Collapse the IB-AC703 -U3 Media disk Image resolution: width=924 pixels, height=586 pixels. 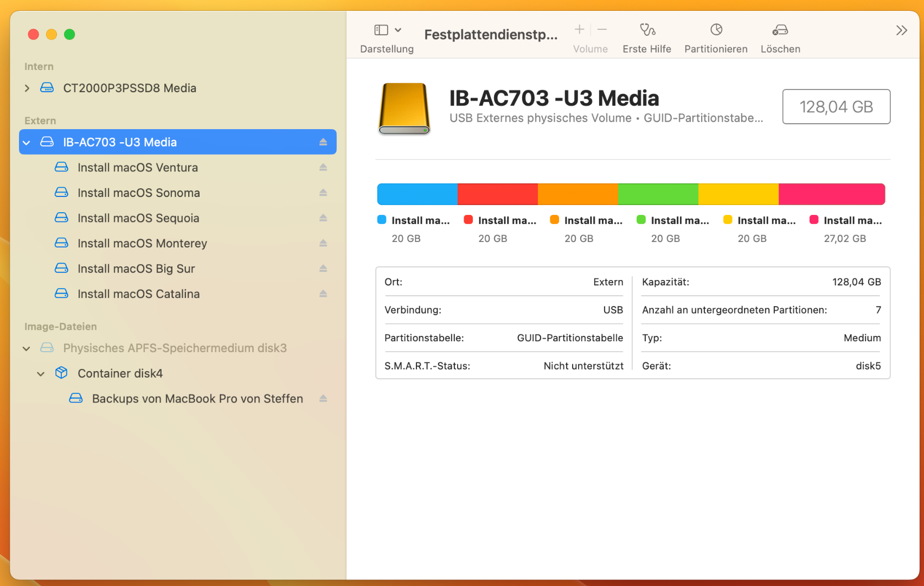pos(27,142)
